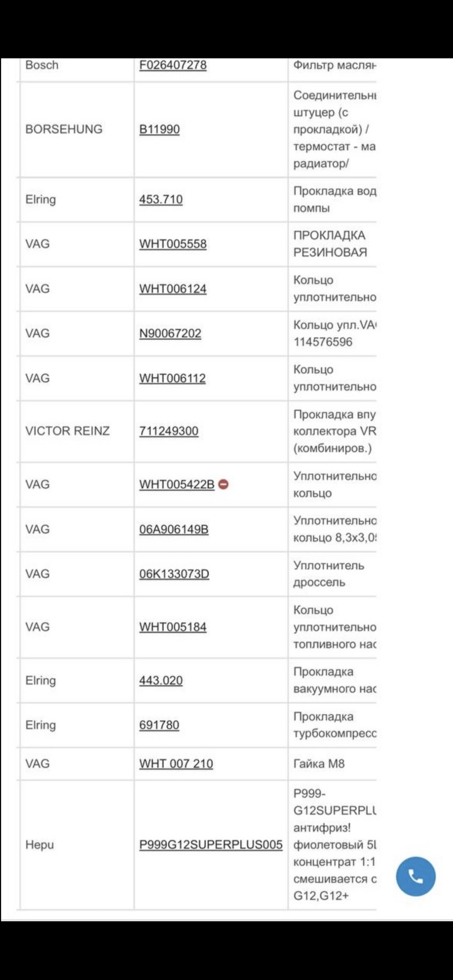Click the WHT005422B part number
This screenshot has width=453, height=980.
(177, 484)
